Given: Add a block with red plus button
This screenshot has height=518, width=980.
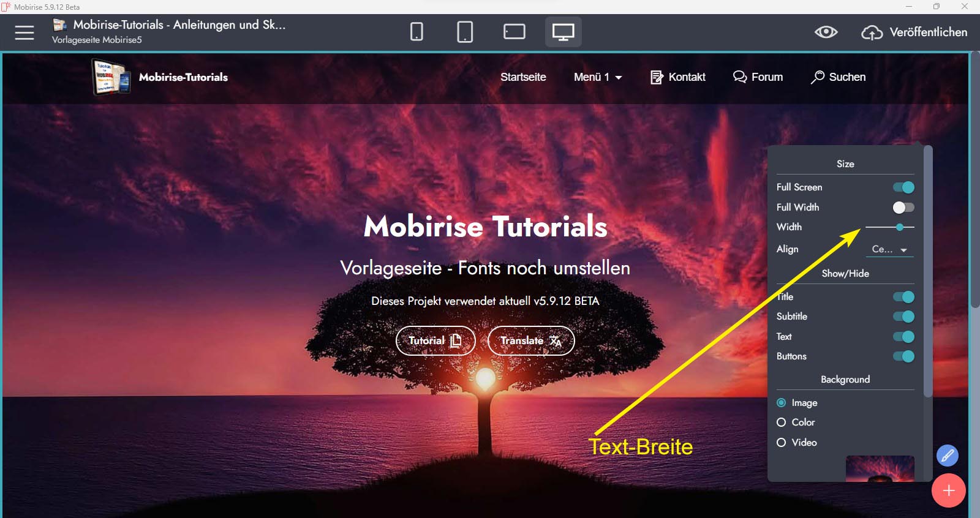Looking at the screenshot, I should tap(949, 490).
